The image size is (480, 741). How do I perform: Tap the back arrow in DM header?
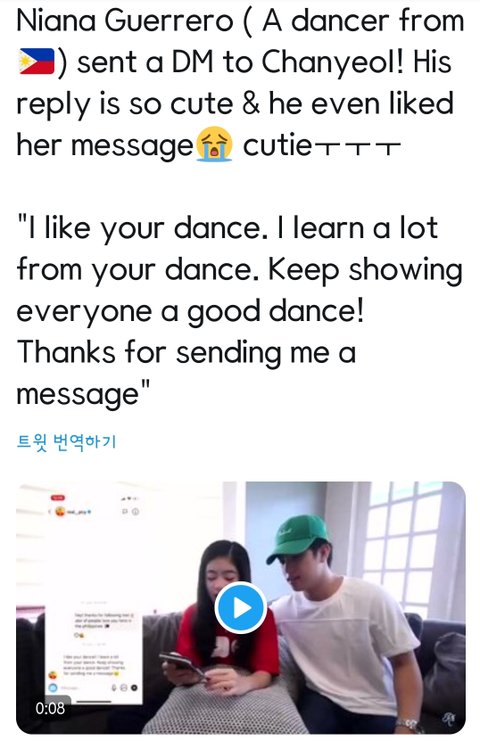50,511
